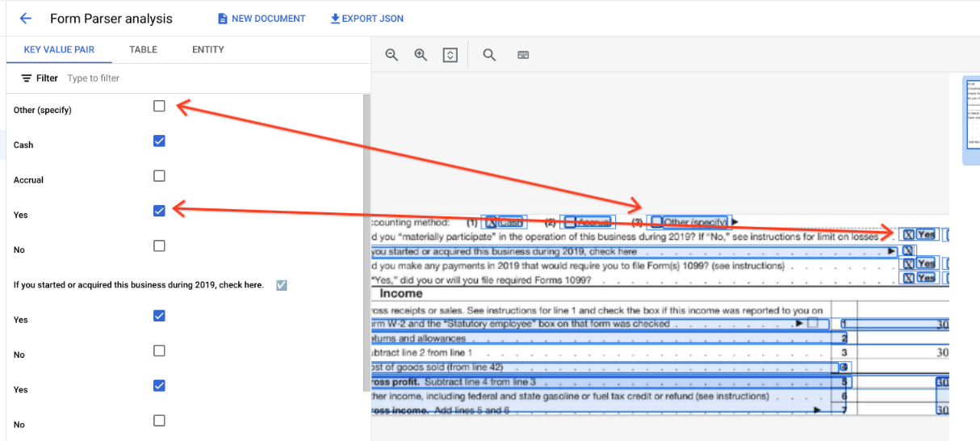The height and width of the screenshot is (441, 980).
Task: Go back using the left arrow icon
Action: click(x=25, y=19)
